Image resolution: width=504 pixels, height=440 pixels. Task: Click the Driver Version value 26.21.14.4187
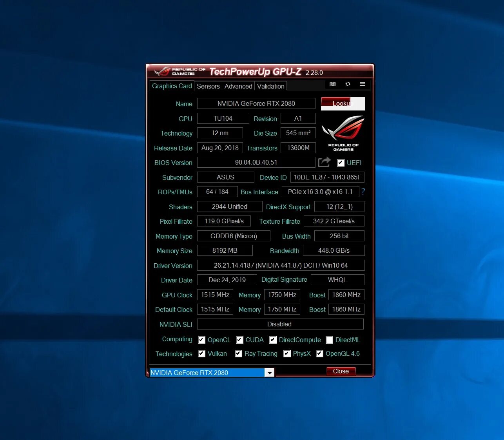(x=281, y=265)
